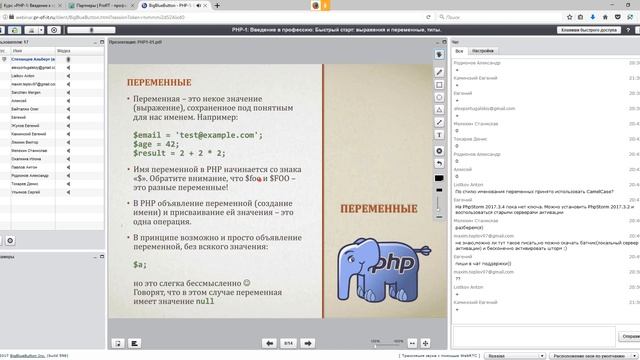This screenshot has width=640, height=360.
Task: Go to the previous slide
Action: pyautogui.click(x=269, y=343)
